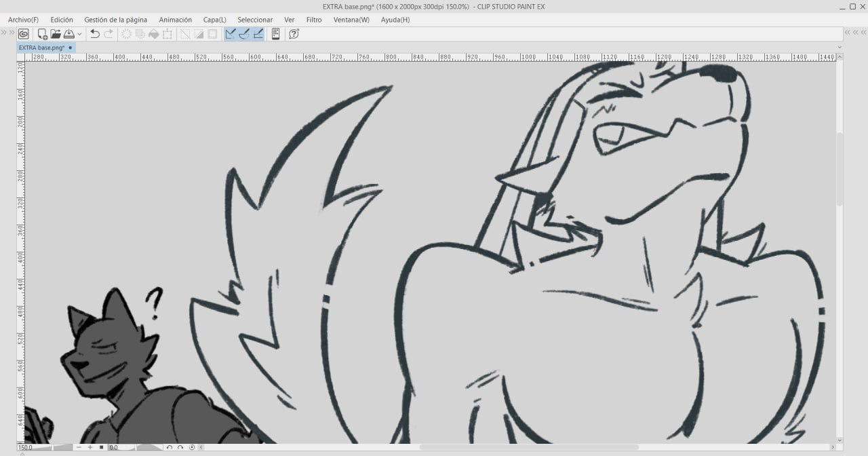Viewport: 868px width, 456px height.
Task: Click the Save icon in toolbar
Action: (68, 34)
